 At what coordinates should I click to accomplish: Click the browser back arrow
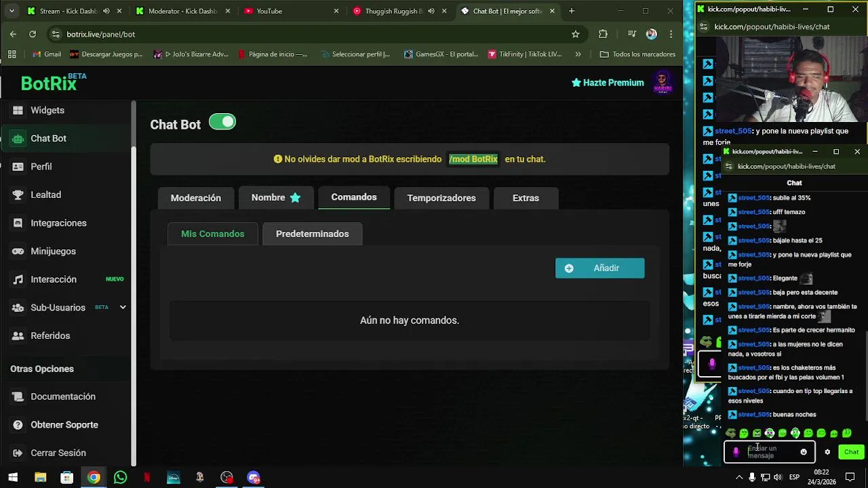pos(13,34)
